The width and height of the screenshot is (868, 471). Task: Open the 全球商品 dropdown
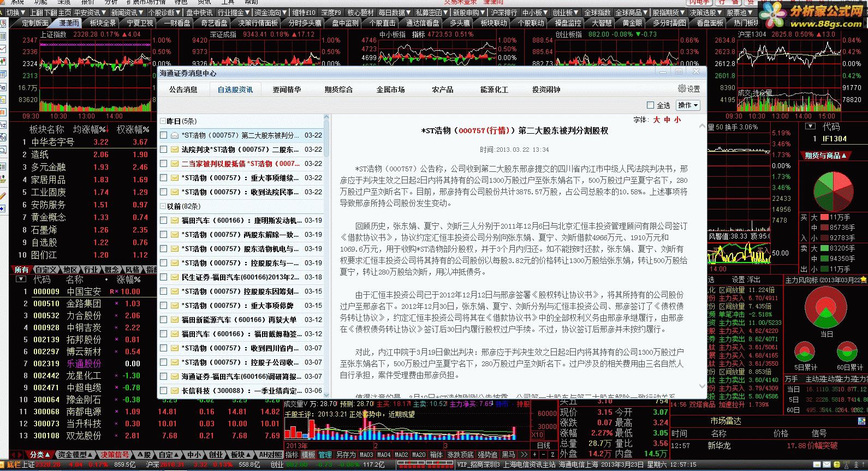click(632, 13)
